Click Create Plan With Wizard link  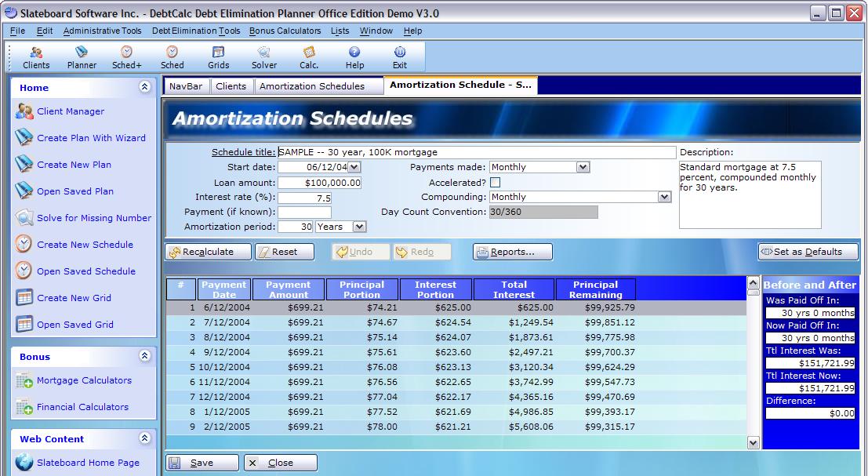[91, 138]
